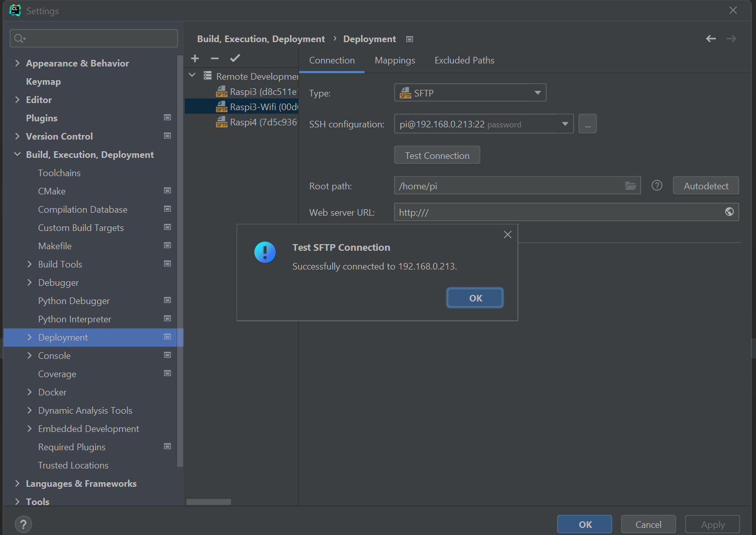Click the search settings magnifier icon
The width and height of the screenshot is (756, 535).
pyautogui.click(x=19, y=39)
